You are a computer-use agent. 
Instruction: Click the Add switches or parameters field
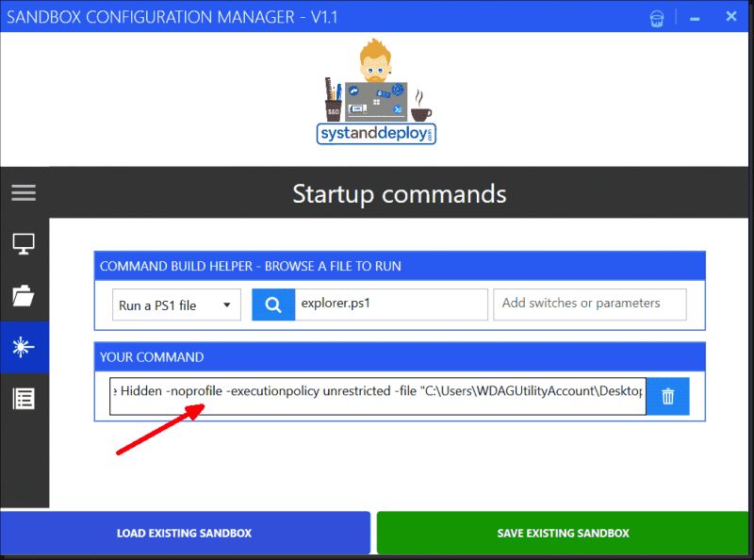589,304
